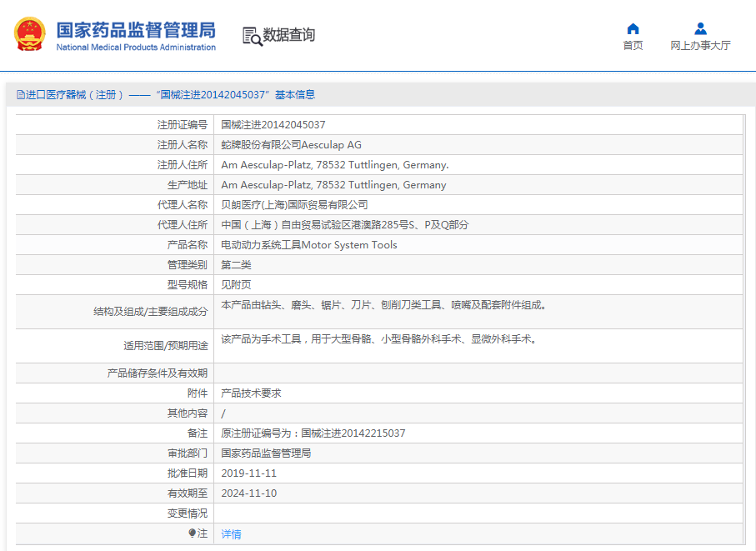Click registration number 国械注进20142045037 value cell

273,124
